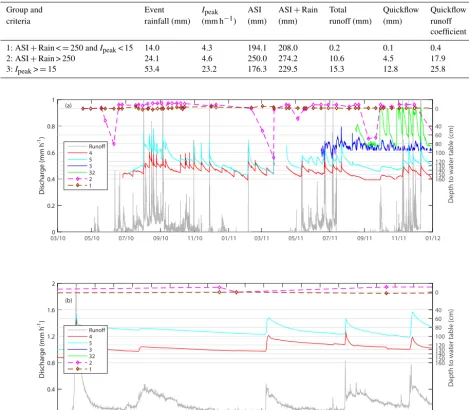Click "Discharge (mm h-1)" axis title of chart (b)
This screenshot has width=469, height=410.
click(x=41, y=349)
